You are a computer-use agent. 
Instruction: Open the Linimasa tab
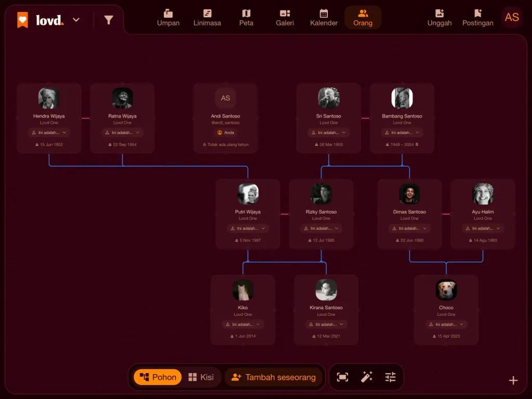click(207, 18)
